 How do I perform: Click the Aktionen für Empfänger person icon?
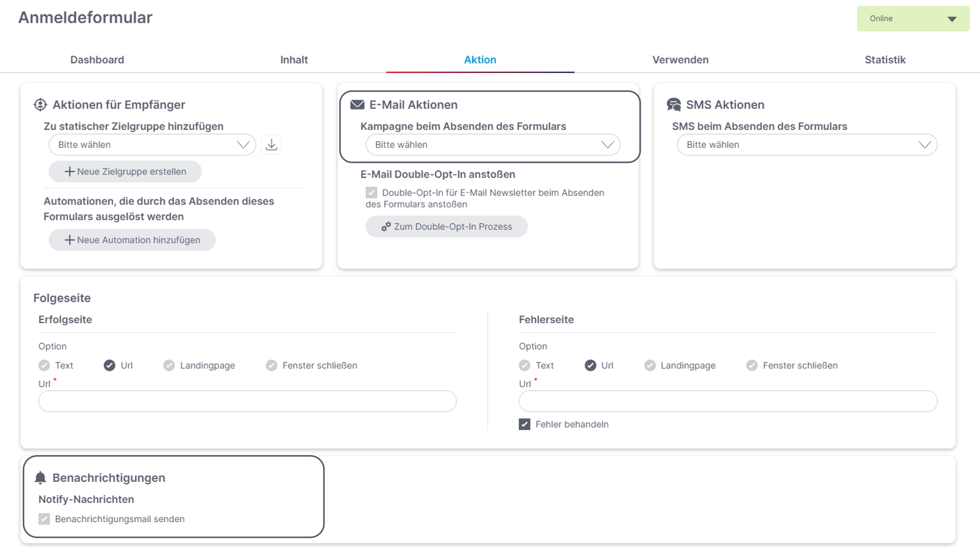(40, 105)
